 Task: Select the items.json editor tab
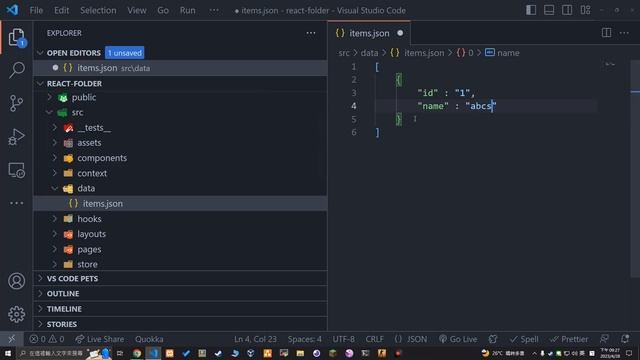[x=369, y=33]
